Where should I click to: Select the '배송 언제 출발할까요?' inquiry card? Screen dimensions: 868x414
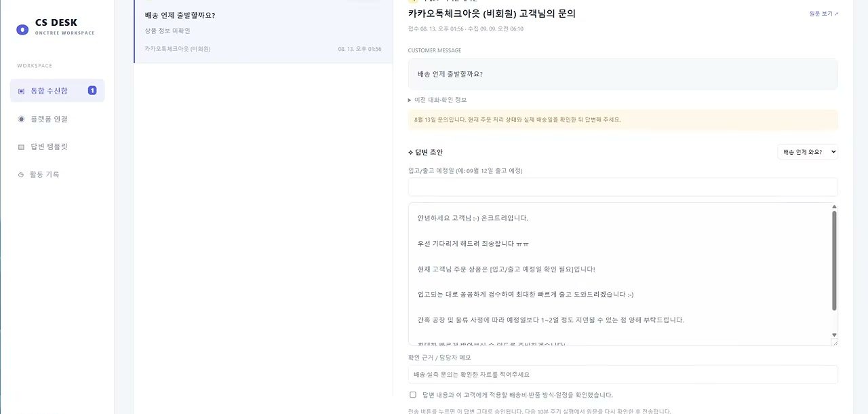click(x=263, y=32)
